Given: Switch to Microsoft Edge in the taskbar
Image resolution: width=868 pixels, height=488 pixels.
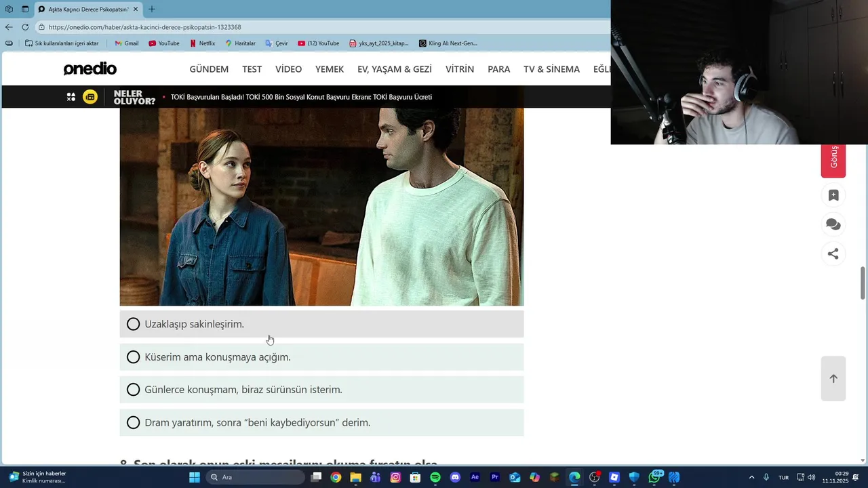Looking at the screenshot, I should click(x=574, y=477).
